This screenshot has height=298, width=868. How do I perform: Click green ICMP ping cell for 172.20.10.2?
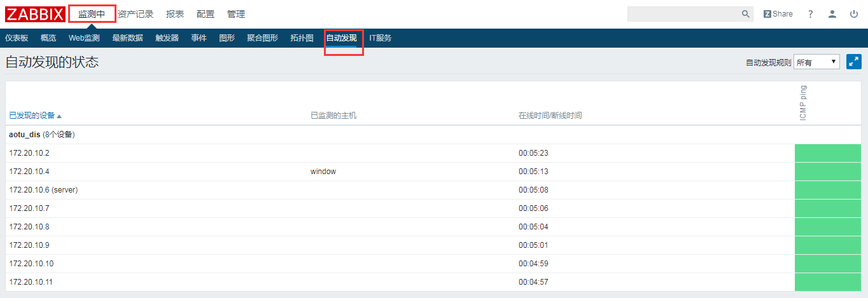click(828, 153)
